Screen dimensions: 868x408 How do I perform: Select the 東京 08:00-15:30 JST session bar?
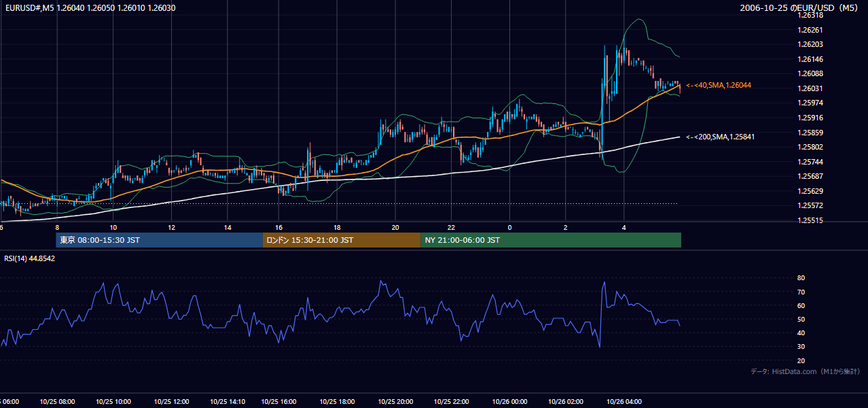click(159, 240)
